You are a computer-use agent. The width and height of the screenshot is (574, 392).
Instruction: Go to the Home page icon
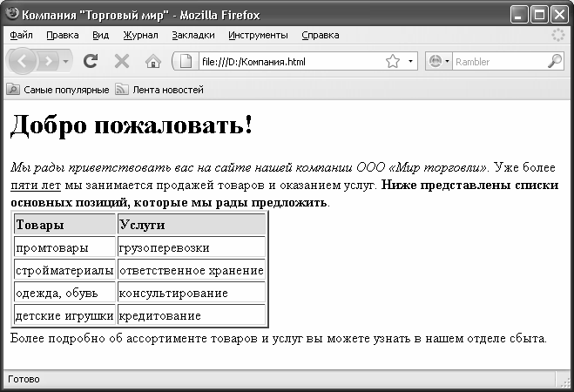click(153, 62)
